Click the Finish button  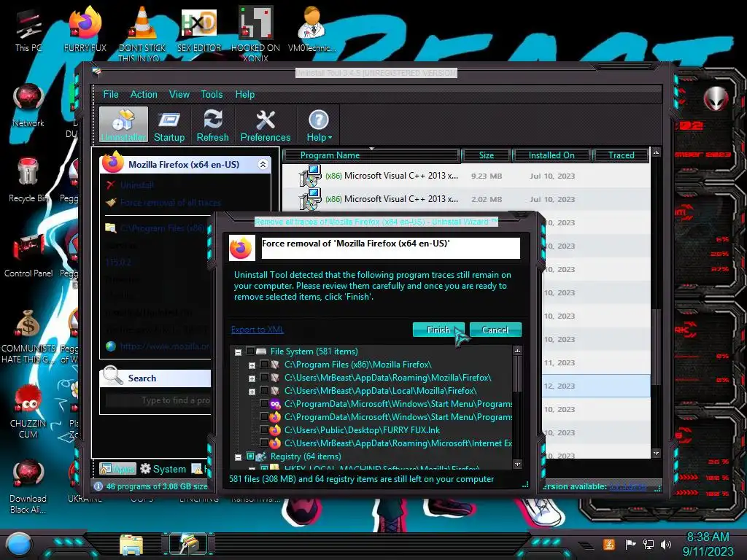click(x=438, y=330)
